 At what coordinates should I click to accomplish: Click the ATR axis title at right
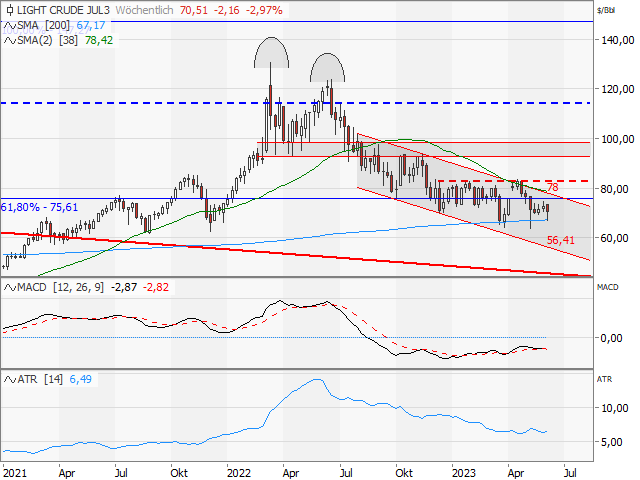[x=604, y=380]
